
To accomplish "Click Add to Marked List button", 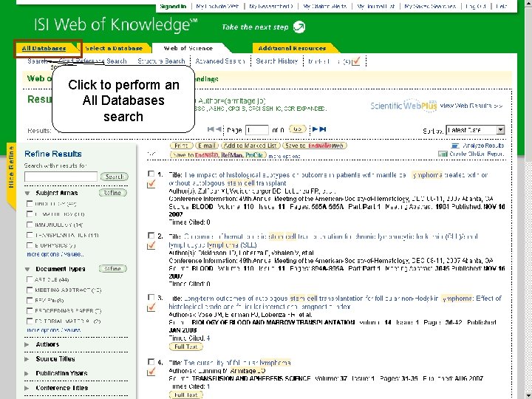I will (x=250, y=146).
